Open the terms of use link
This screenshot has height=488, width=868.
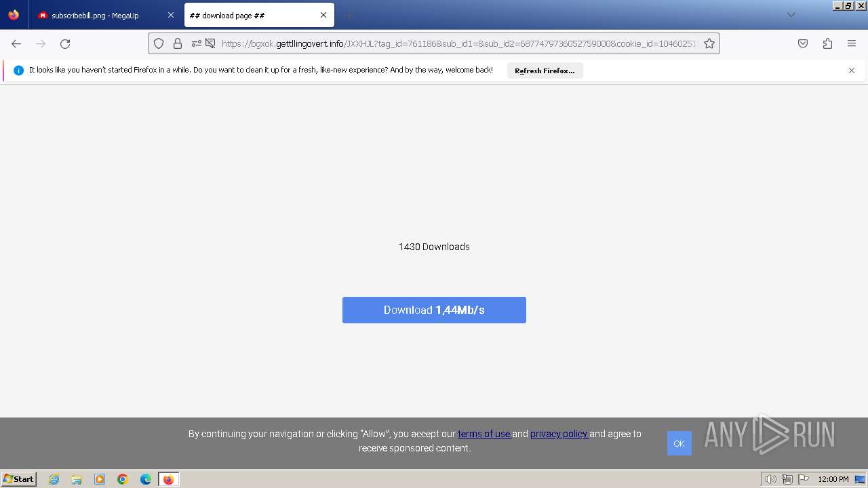click(484, 434)
